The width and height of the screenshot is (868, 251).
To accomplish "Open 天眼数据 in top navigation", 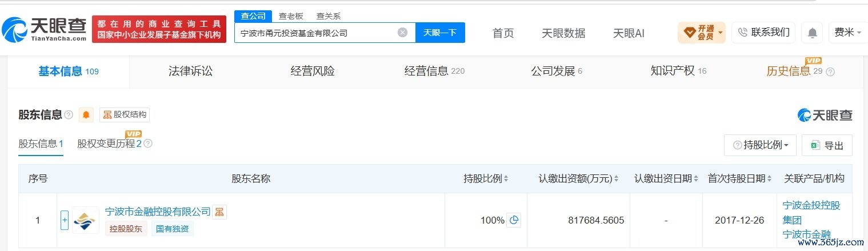I will [x=563, y=33].
